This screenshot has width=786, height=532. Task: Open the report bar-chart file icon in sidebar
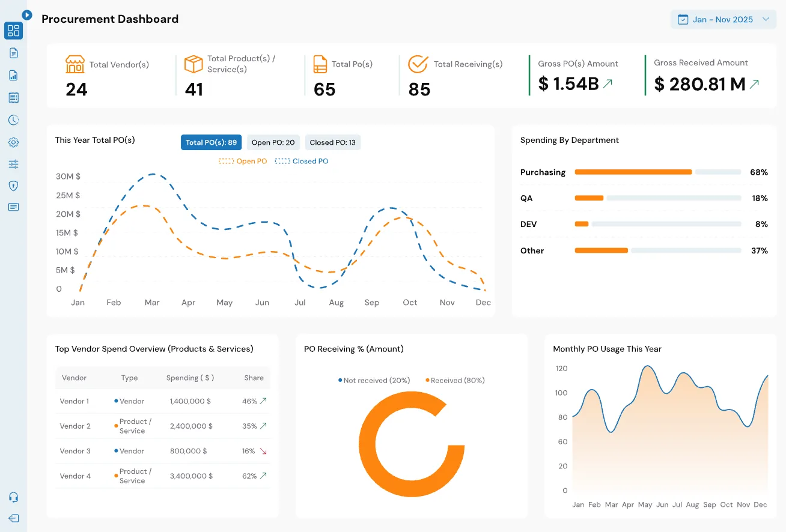pyautogui.click(x=13, y=75)
